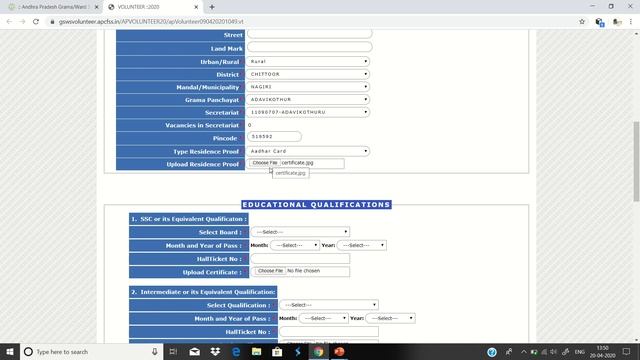Select the VOLUNTEER :2020 tab
The image size is (640, 360).
pos(152,7)
